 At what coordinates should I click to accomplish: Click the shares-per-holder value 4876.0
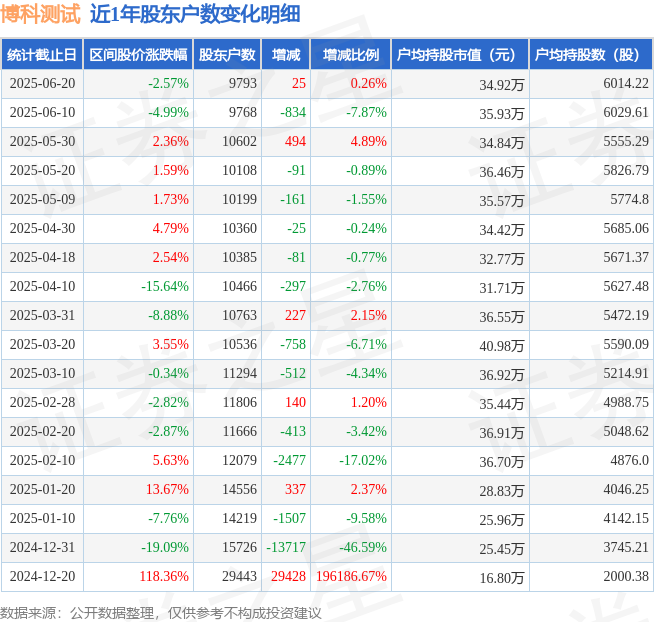click(629, 460)
